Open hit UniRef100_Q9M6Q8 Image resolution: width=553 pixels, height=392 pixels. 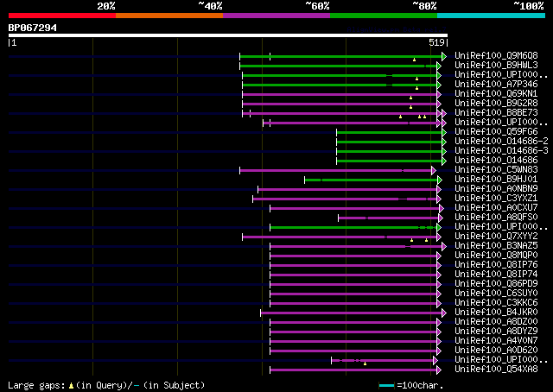point(496,56)
